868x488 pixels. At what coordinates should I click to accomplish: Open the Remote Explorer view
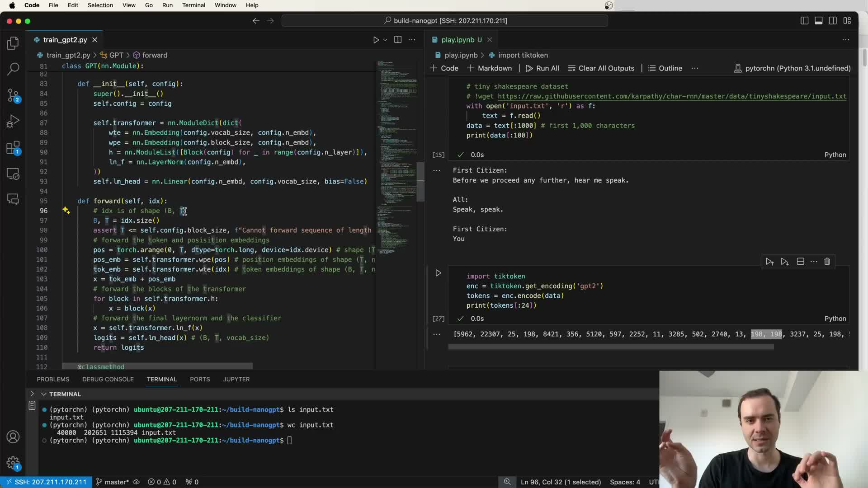coord(13,174)
